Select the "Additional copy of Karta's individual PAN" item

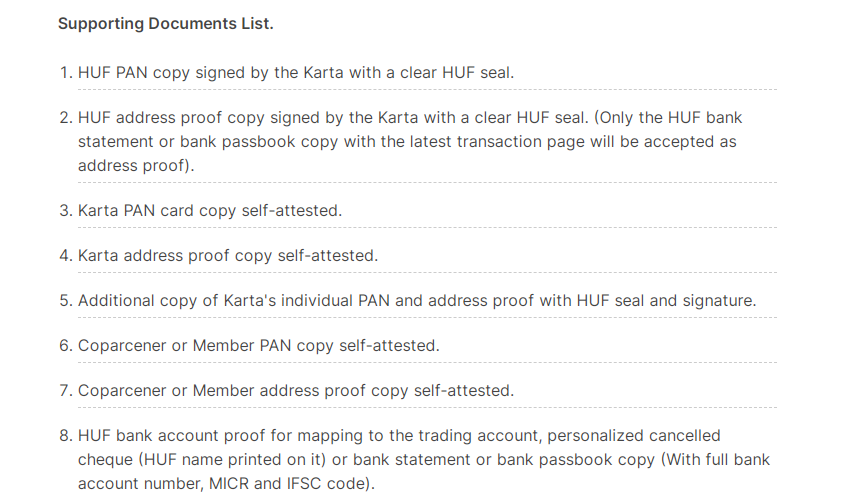point(416,300)
